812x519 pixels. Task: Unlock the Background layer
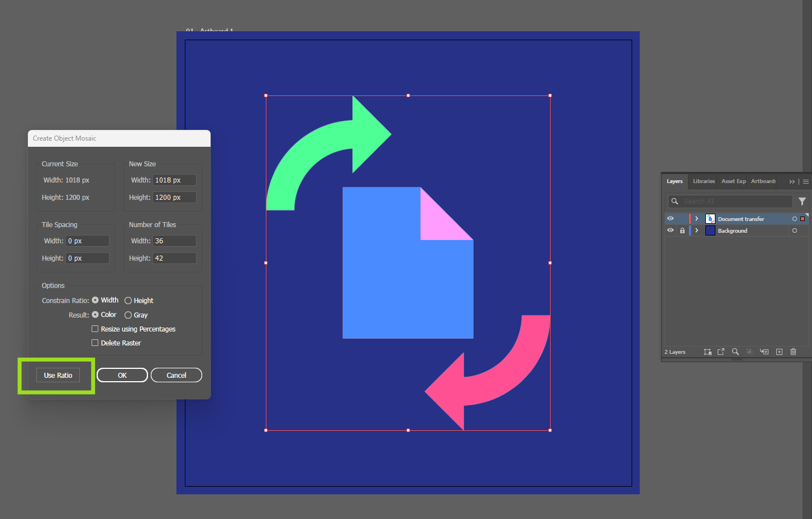pyautogui.click(x=682, y=230)
